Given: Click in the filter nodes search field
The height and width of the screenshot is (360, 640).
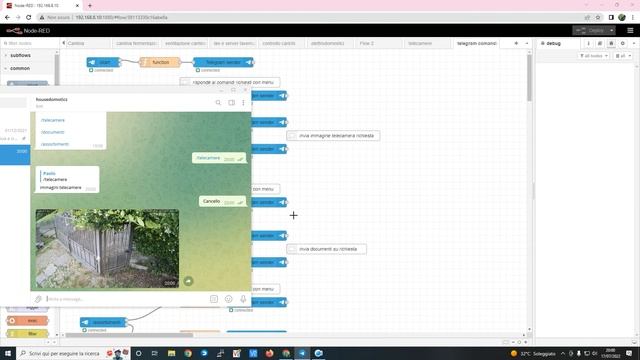Looking at the screenshot, I should (29, 43).
